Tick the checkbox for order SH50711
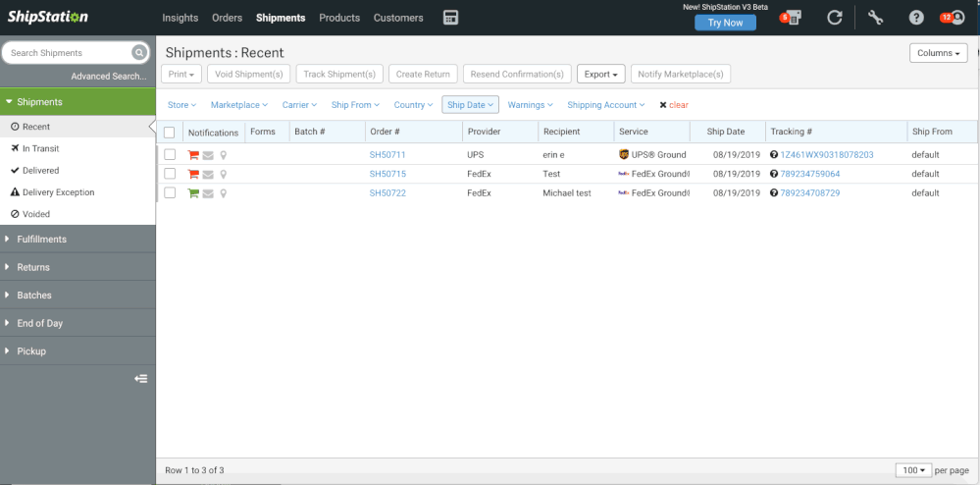This screenshot has width=980, height=485. pyautogui.click(x=170, y=155)
